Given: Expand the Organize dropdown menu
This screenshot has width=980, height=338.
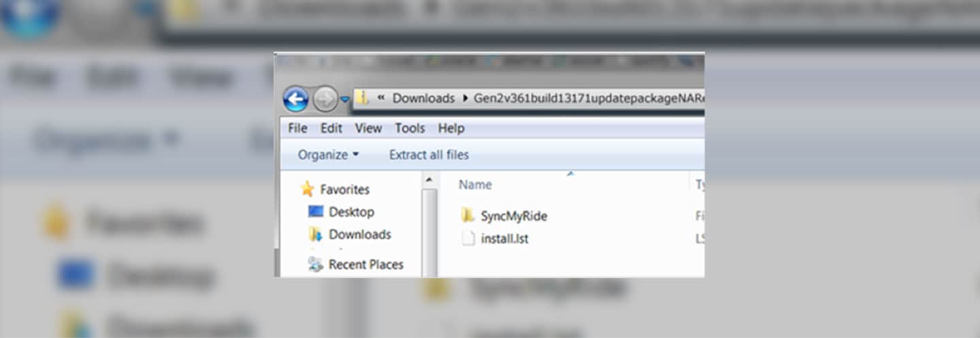Looking at the screenshot, I should point(328,154).
